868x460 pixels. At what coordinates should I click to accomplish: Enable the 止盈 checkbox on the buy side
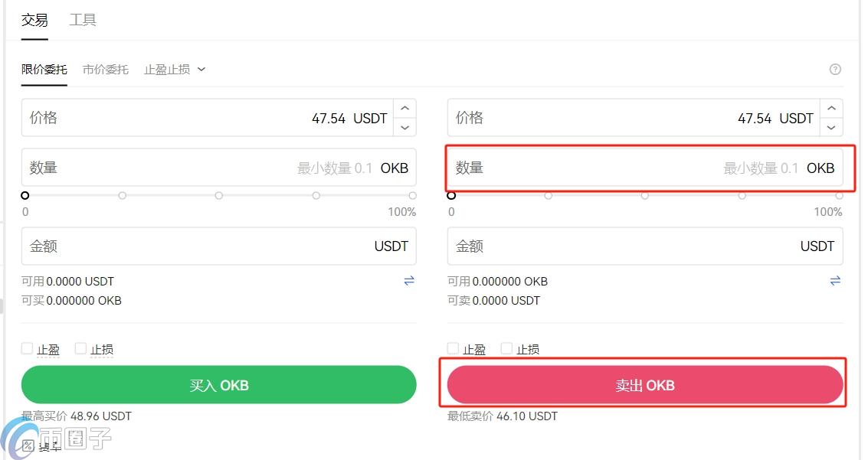pos(26,348)
